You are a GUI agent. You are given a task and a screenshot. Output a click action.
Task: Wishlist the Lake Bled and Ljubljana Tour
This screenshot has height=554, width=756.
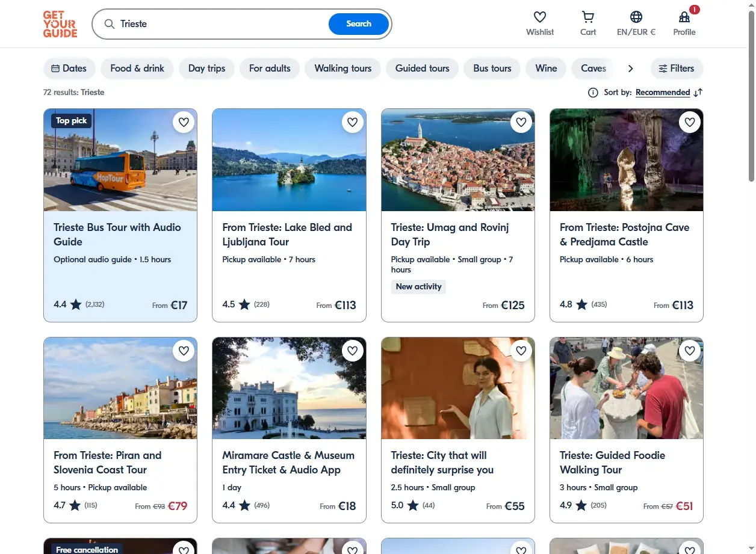[353, 122]
